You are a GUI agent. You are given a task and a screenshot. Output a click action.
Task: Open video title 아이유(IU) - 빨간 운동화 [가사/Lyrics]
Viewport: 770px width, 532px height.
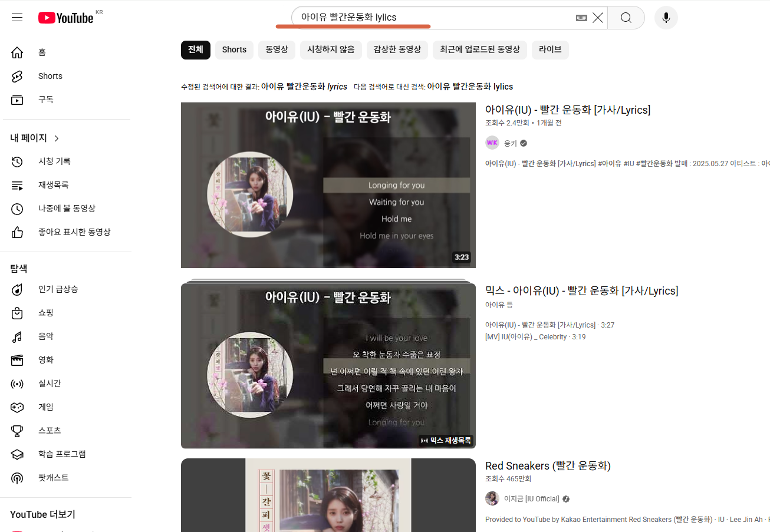tap(568, 110)
